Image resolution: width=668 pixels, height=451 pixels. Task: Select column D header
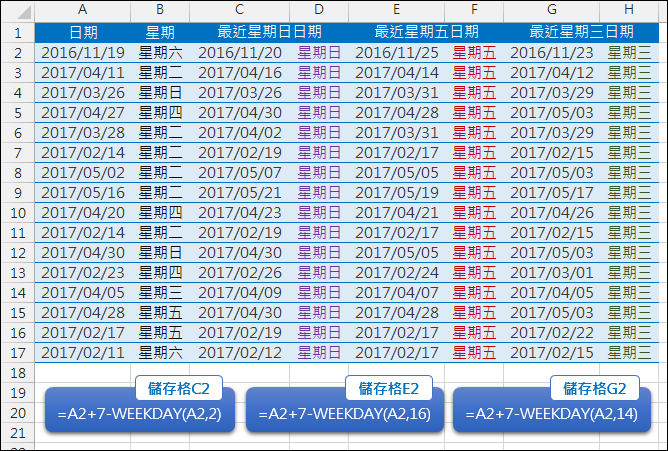[x=319, y=11]
